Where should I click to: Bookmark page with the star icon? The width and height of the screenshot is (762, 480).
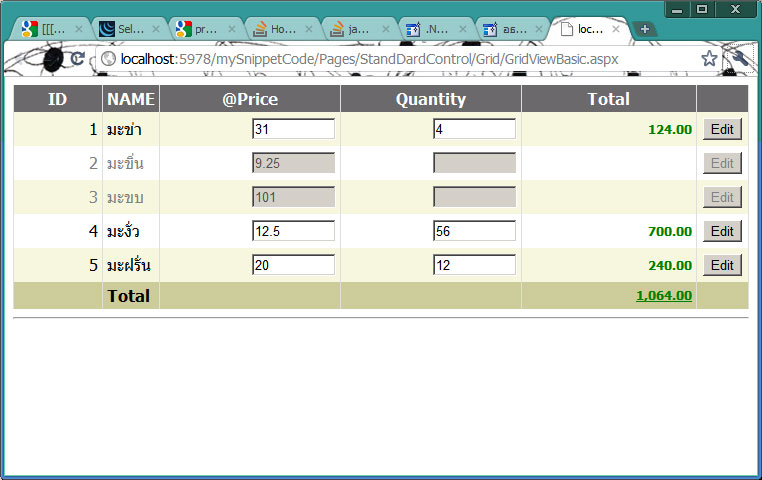point(709,59)
